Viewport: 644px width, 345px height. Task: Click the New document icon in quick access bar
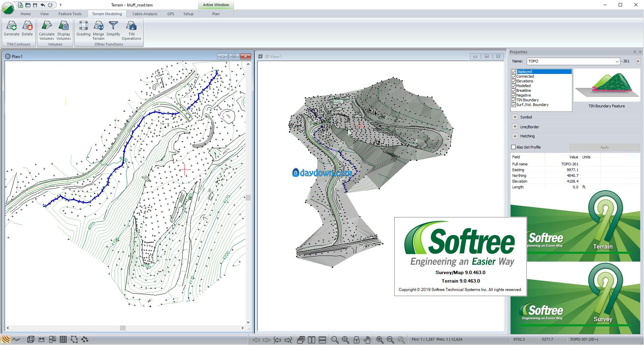[x=21, y=5]
